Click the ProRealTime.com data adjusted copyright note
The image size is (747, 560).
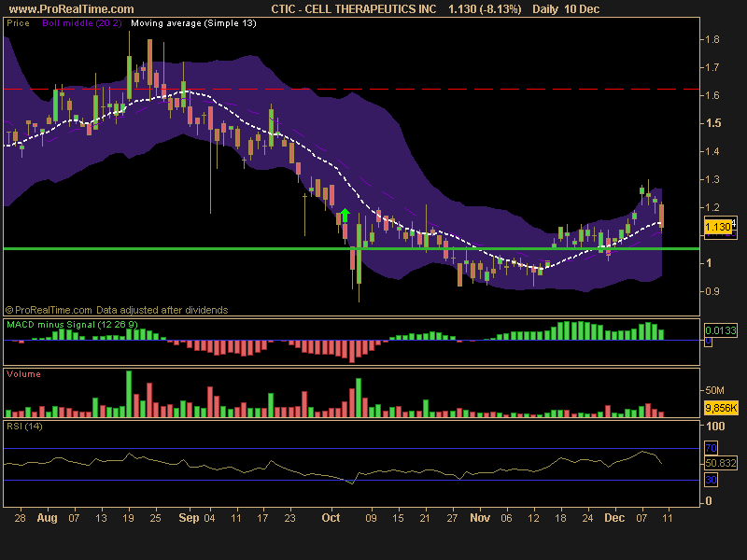[x=117, y=310]
